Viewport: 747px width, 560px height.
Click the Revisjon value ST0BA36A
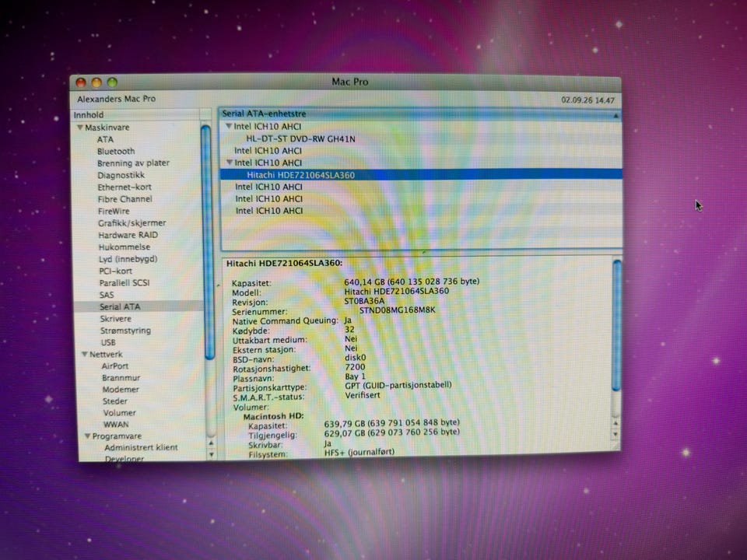[364, 301]
